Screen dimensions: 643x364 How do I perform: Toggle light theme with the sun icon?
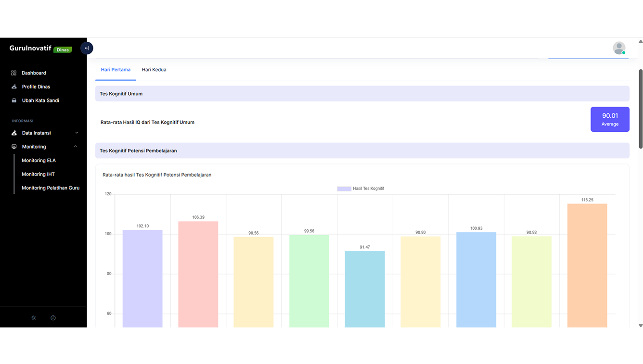[34, 318]
